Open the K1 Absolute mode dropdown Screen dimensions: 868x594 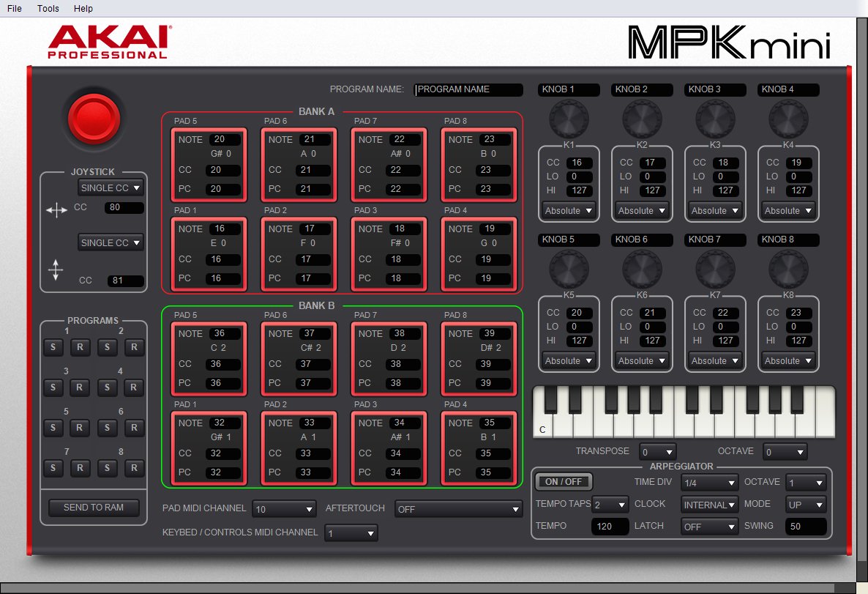(569, 210)
